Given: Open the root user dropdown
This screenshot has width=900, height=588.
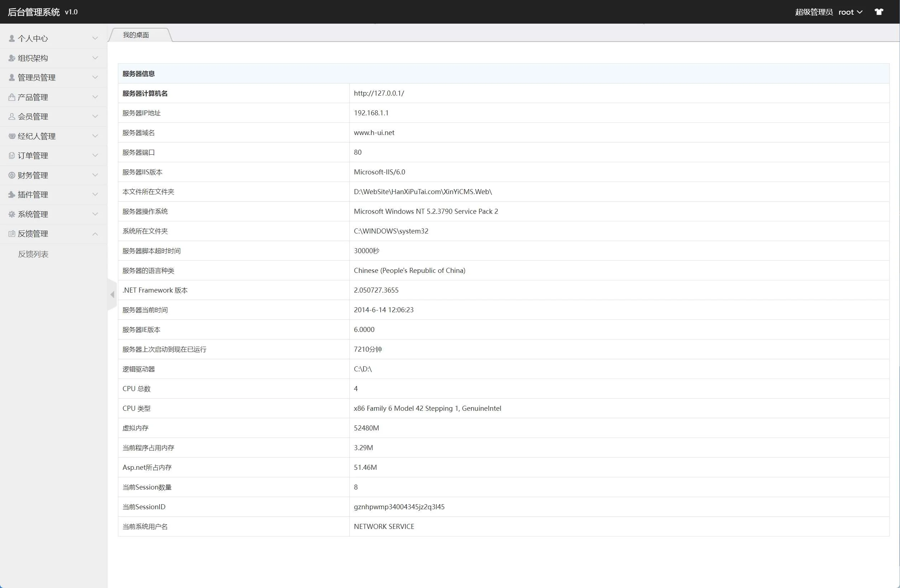Looking at the screenshot, I should tap(850, 12).
